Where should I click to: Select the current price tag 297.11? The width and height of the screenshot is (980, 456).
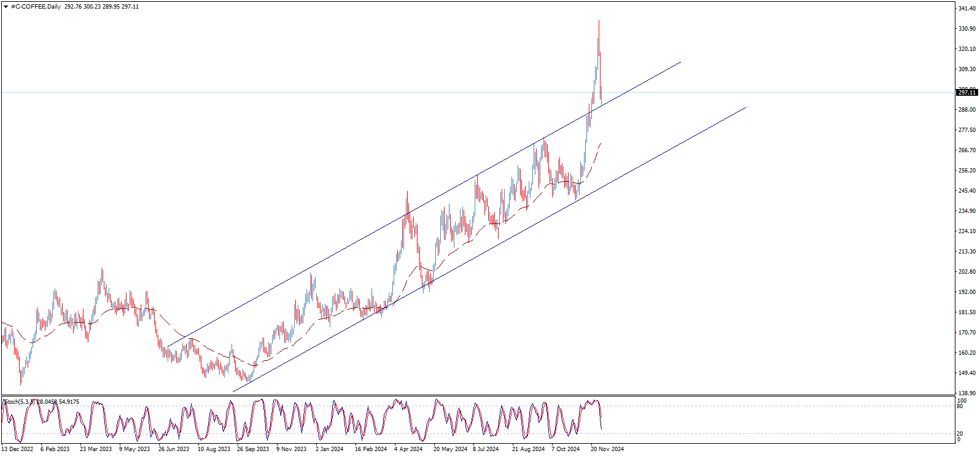click(x=966, y=93)
